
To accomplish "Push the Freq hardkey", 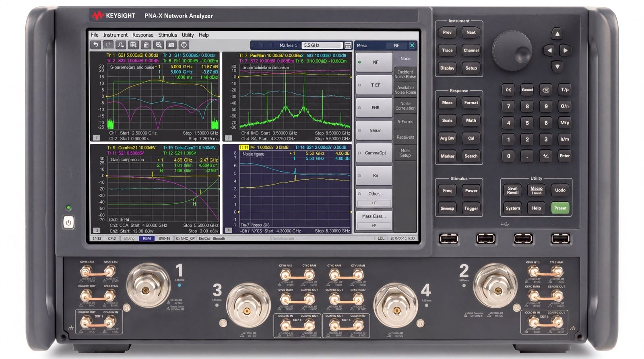I will click(447, 191).
